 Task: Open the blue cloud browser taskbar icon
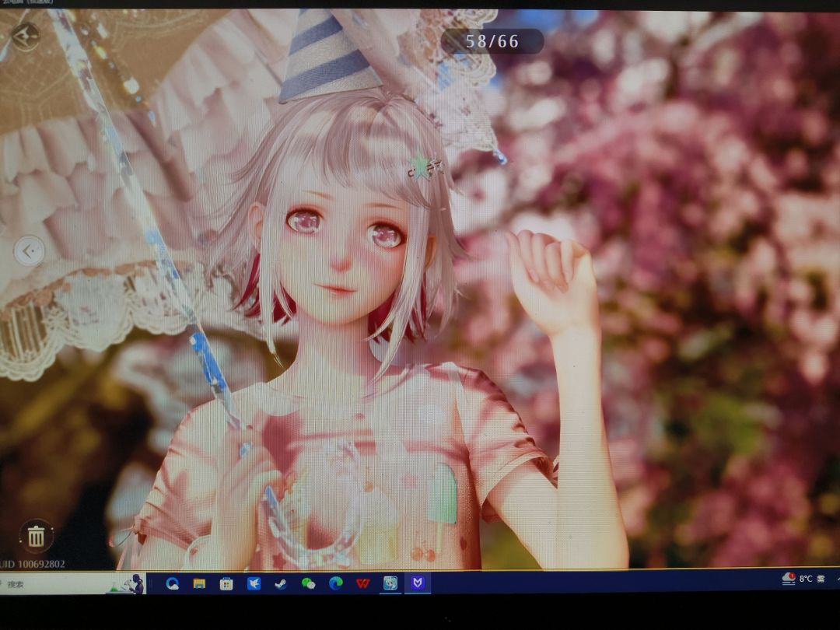point(172,583)
